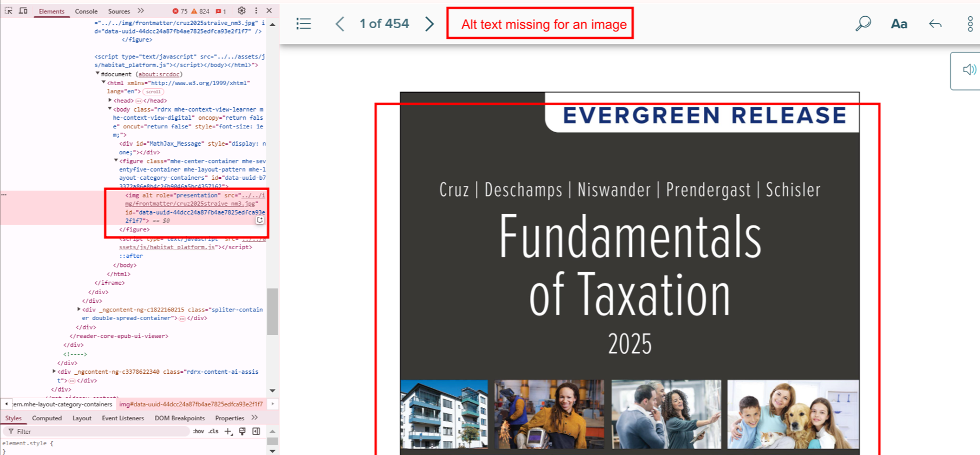Select the MathJax_Message div row

(192, 148)
